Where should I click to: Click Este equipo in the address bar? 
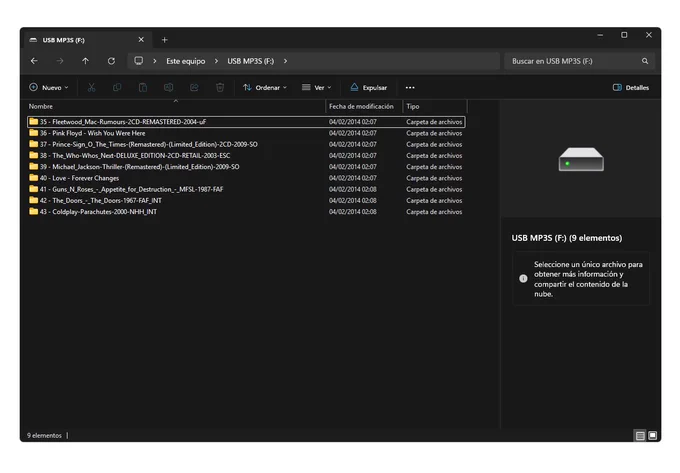point(186,61)
